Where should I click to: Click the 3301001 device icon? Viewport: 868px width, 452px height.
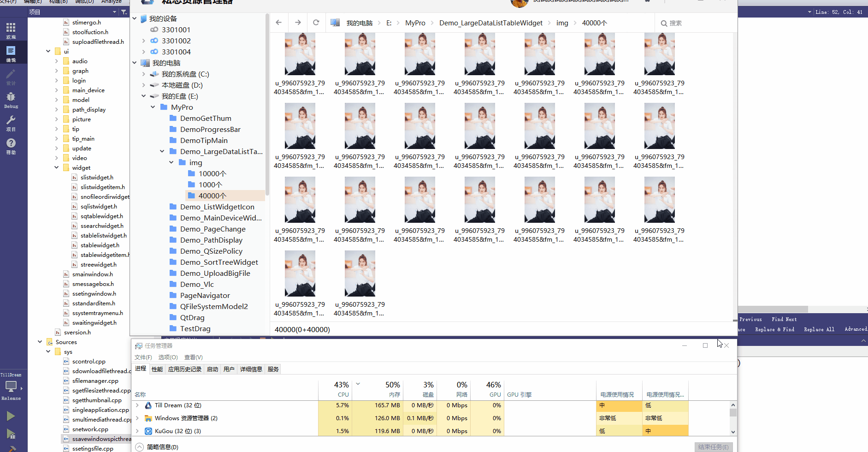pyautogui.click(x=154, y=30)
